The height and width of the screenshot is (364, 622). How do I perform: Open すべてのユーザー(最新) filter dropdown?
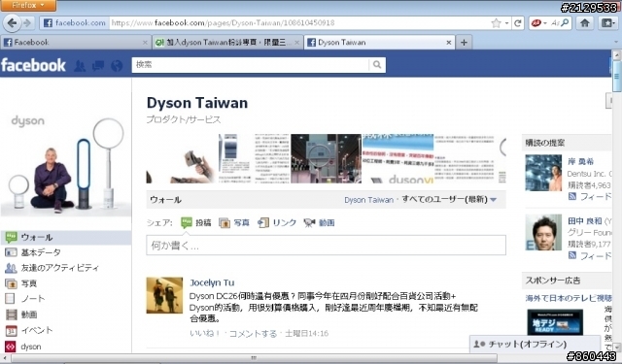(x=449, y=200)
